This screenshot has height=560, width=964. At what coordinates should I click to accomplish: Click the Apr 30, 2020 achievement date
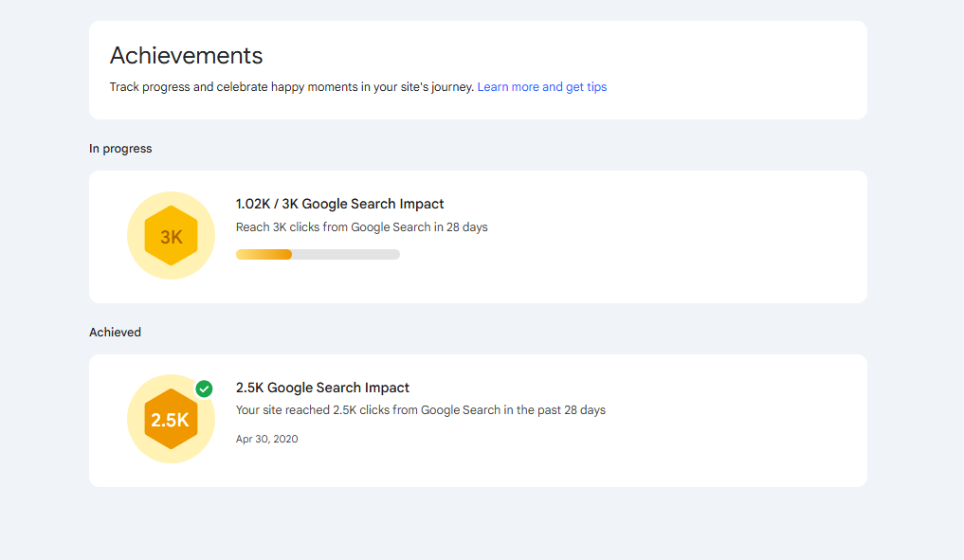click(x=266, y=439)
